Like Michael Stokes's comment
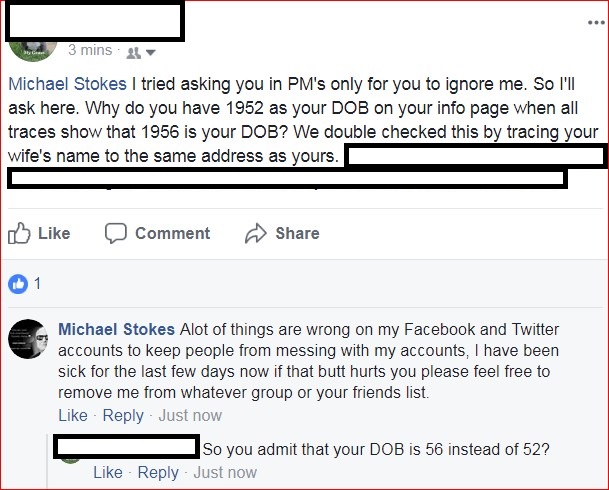 [73, 415]
